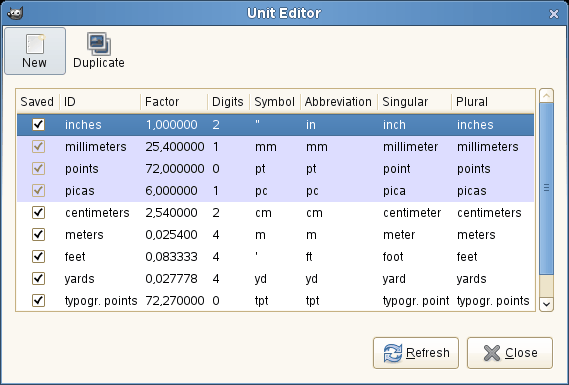This screenshot has width=569, height=385.
Task: Click the vertical scrollbar thumb
Action: pyautogui.click(x=547, y=189)
